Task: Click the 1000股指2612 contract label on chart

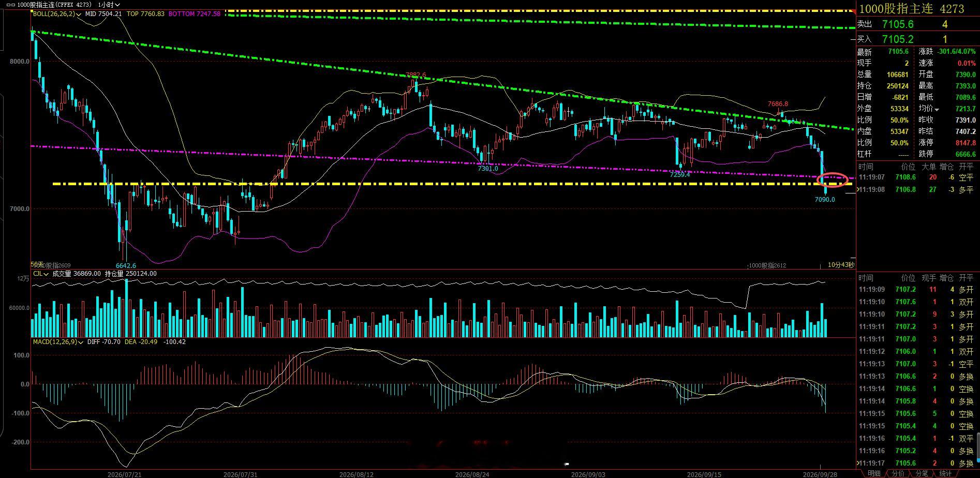Action: [x=768, y=265]
